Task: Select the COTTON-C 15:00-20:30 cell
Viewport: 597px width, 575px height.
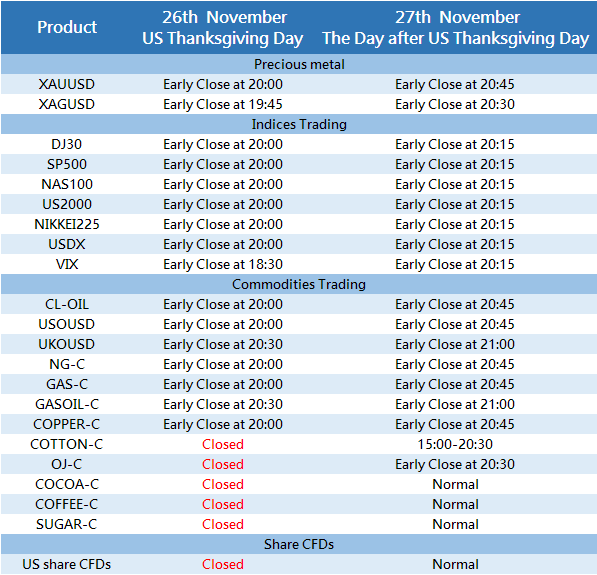Action: [455, 444]
